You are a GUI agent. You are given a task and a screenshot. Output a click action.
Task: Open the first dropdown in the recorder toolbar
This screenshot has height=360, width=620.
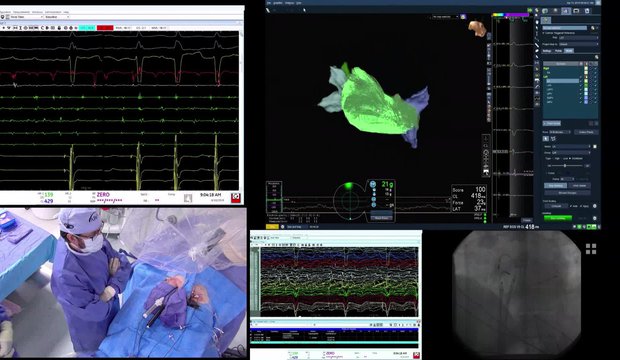click(x=26, y=17)
